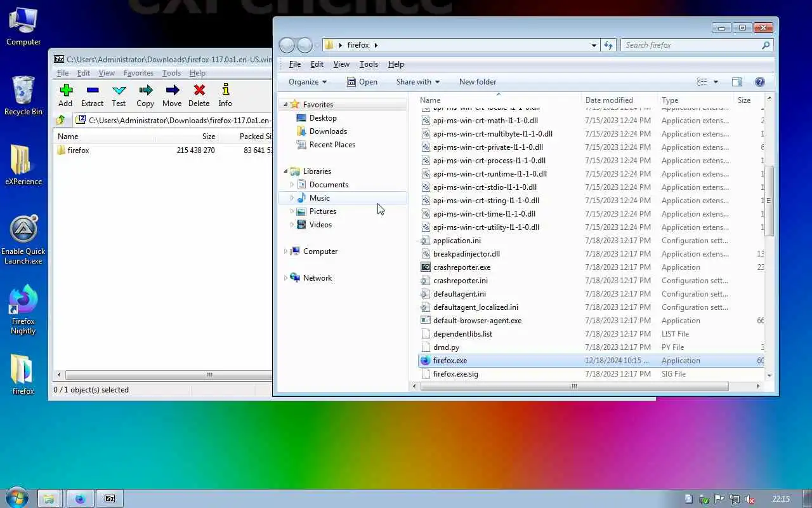Click the Explorer vertical scrollbar thumb
Screen dimensions: 812x508
tap(769, 201)
